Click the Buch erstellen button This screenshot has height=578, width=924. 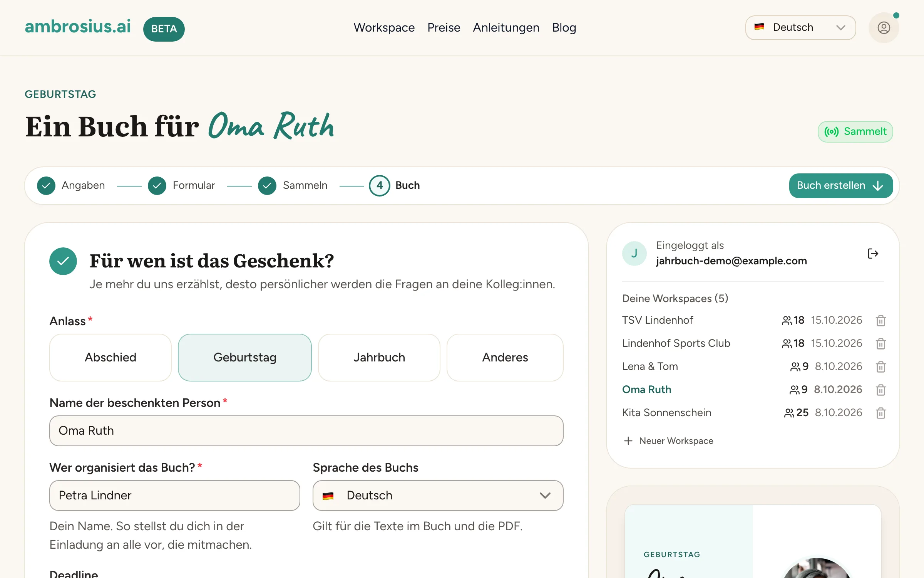(x=841, y=186)
